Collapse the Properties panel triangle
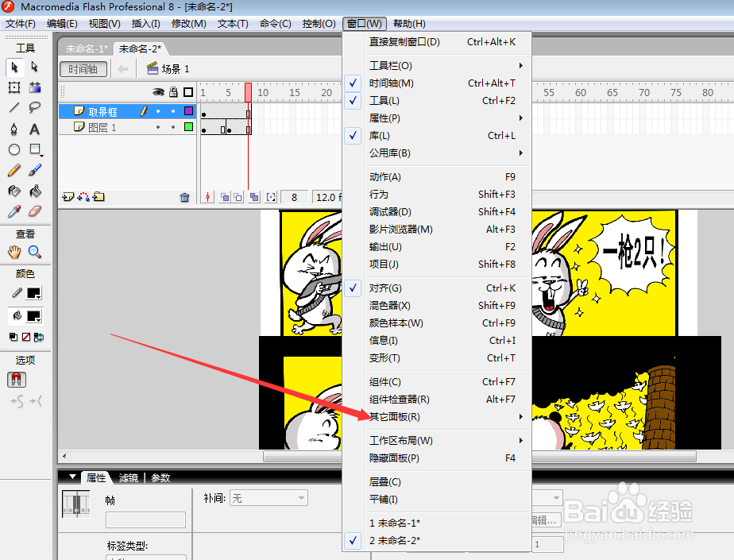 (x=72, y=477)
